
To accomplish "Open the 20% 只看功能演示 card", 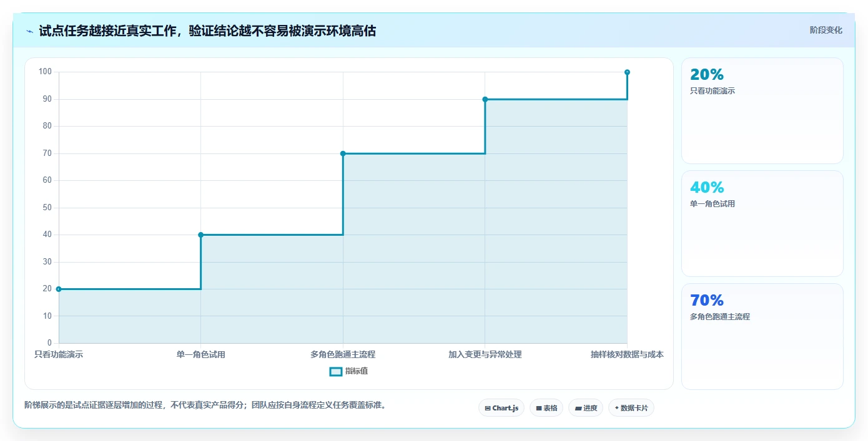I will click(762, 110).
